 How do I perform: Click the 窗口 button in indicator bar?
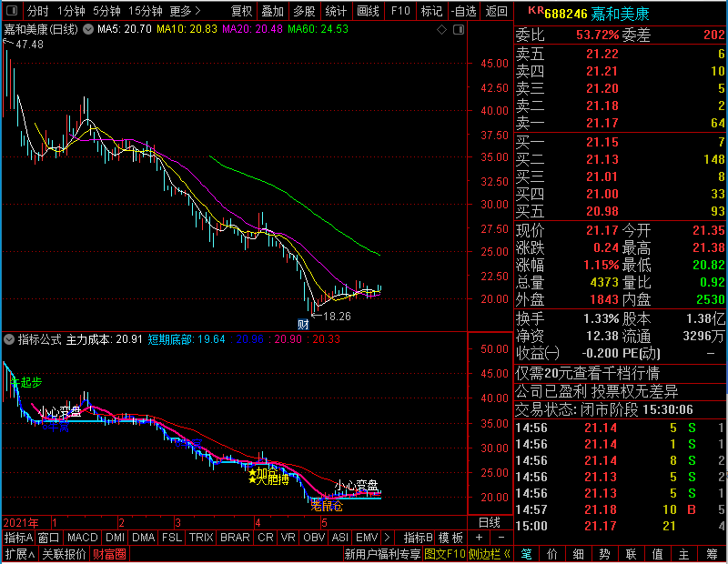pyautogui.click(x=49, y=538)
